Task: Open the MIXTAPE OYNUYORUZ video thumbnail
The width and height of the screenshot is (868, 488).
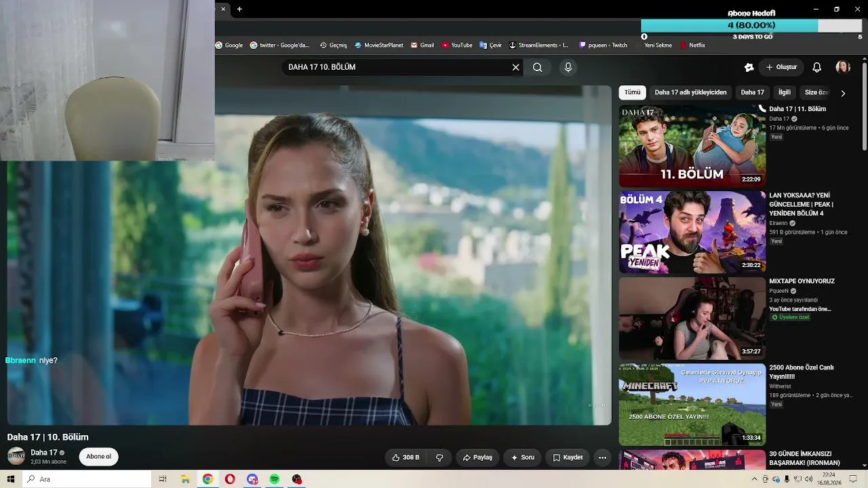Action: point(692,318)
